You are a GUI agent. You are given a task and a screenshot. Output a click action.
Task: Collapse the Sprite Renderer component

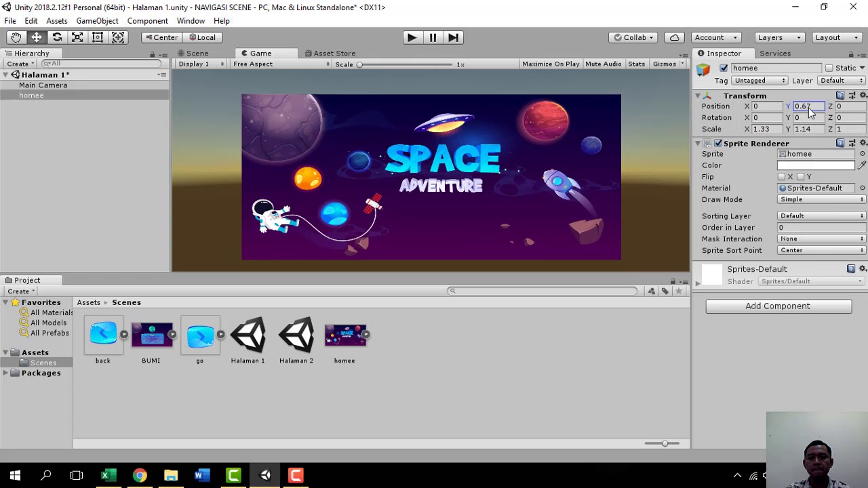(x=698, y=144)
